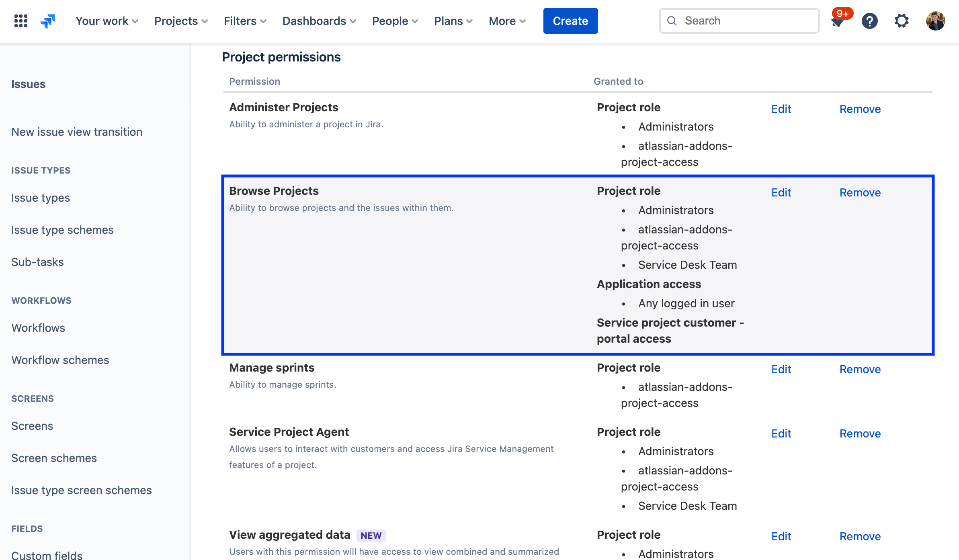
Task: Click the Screens sidebar menu item
Action: click(32, 425)
